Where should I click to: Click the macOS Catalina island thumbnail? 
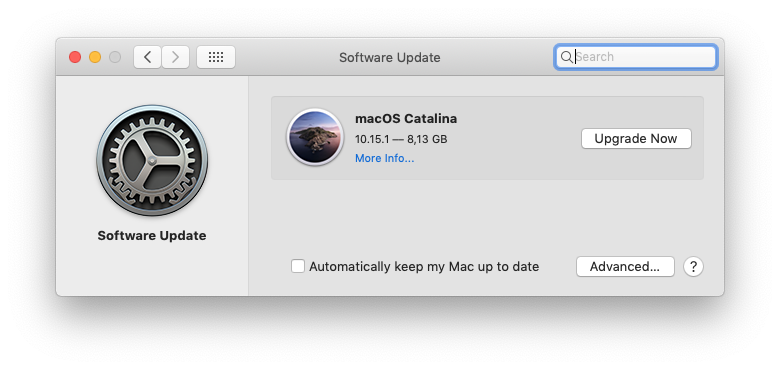(x=315, y=137)
